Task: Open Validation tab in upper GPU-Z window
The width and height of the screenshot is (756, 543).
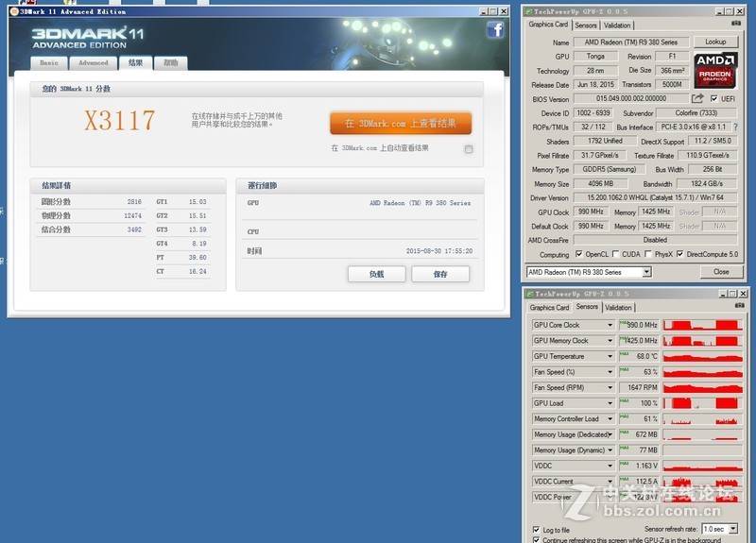Action: 617,25
